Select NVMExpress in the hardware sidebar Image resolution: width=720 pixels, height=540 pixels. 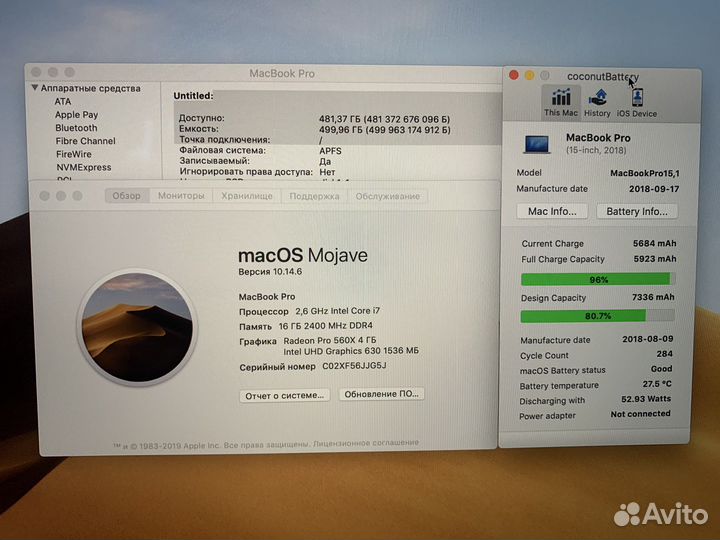click(x=84, y=167)
